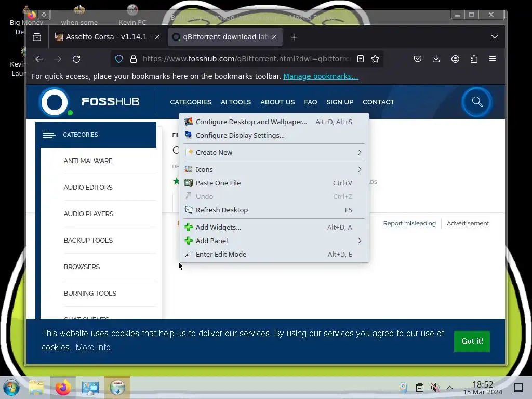Open AI TOOLS in the site navigation
This screenshot has width=532, height=399.
(x=236, y=102)
